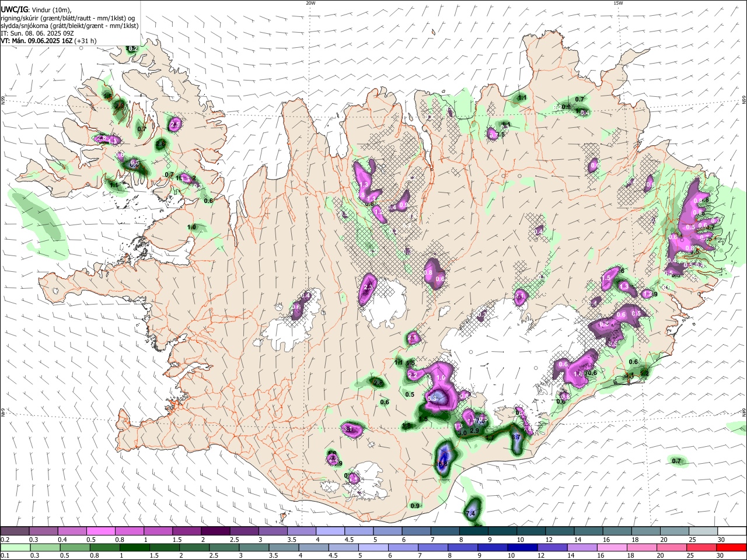The image size is (747, 560).
Task: Select the darkest purple 2 snow swatch
Action: tap(215, 531)
